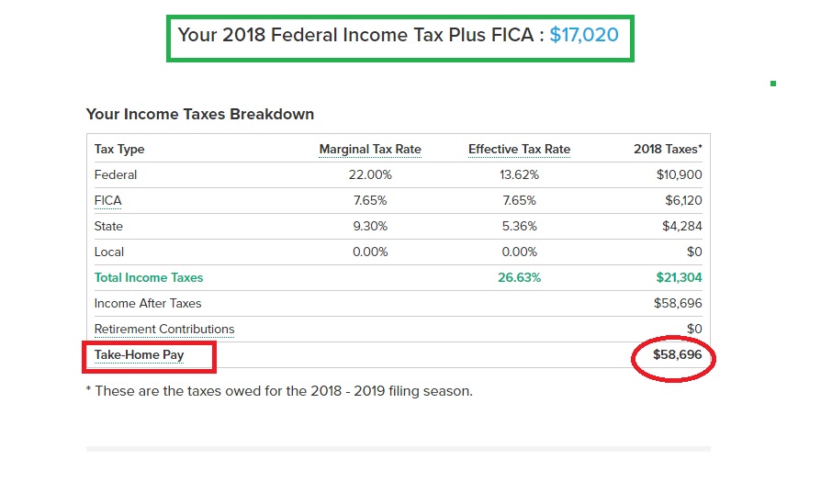Open the "Retirement Contributions" definition link

tap(164, 329)
